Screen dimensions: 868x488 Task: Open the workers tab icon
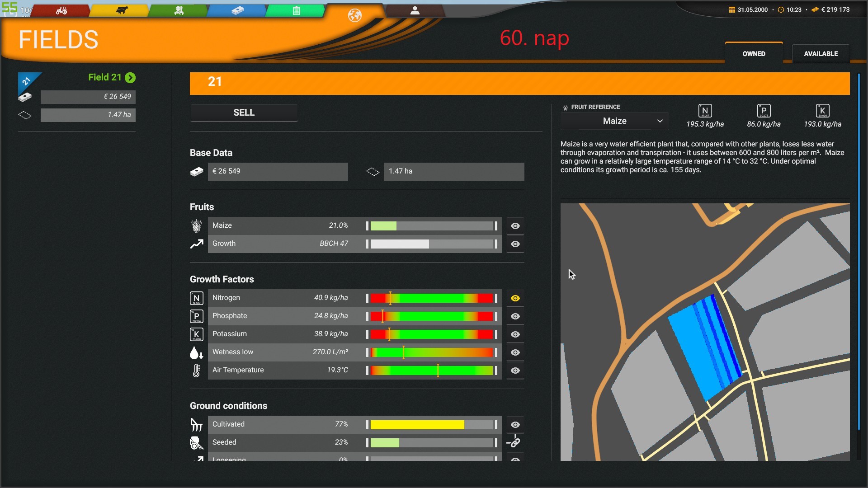point(179,10)
